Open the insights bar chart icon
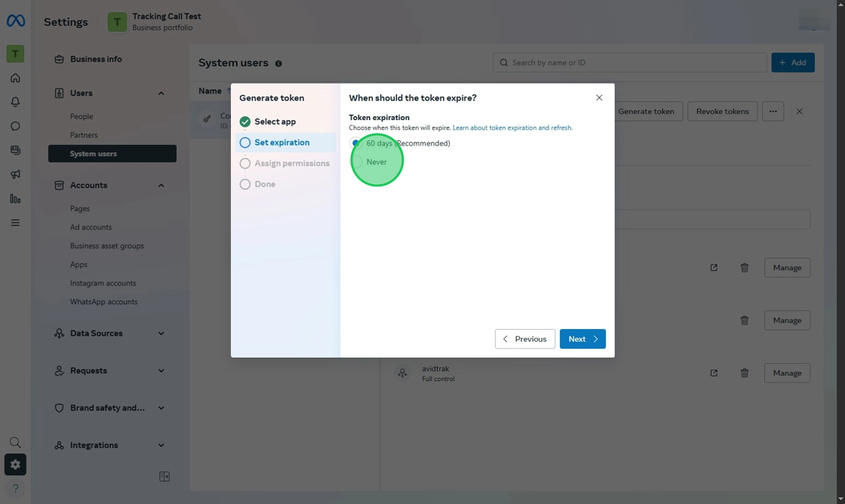The width and height of the screenshot is (845, 504). (15, 199)
